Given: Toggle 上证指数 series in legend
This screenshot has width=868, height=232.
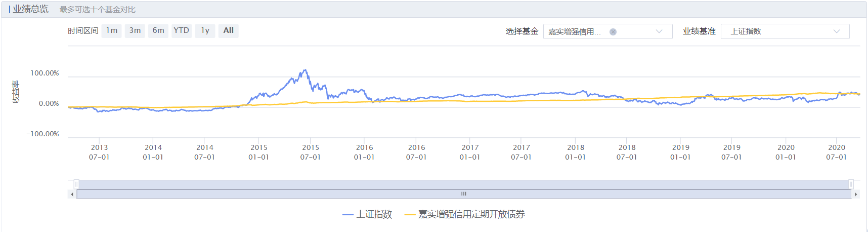Looking at the screenshot, I should point(367,215).
